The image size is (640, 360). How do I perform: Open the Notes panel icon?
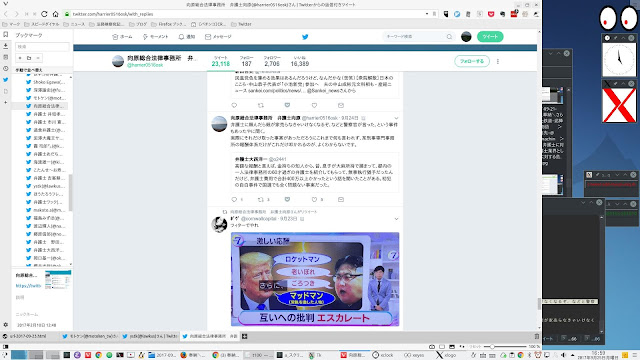[5, 57]
